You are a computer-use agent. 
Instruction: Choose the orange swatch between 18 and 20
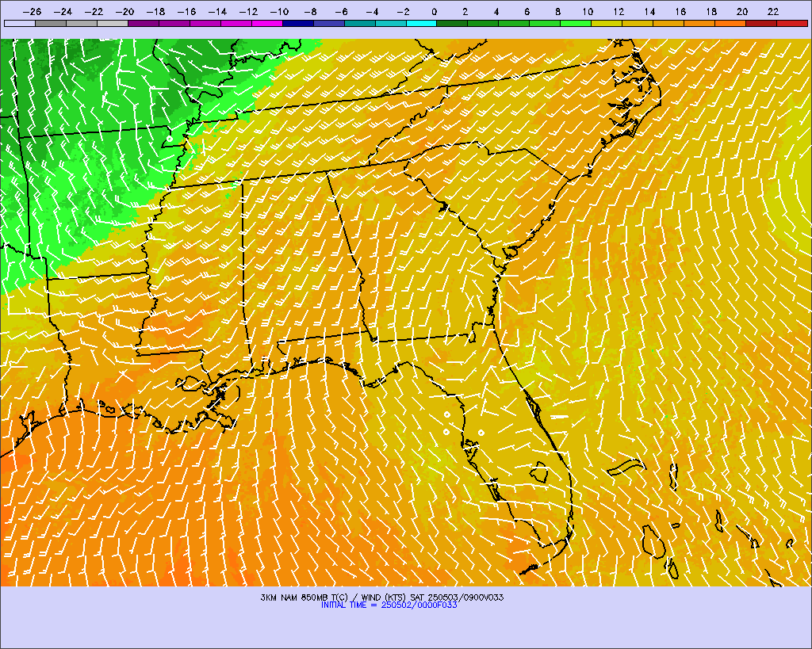point(730,23)
